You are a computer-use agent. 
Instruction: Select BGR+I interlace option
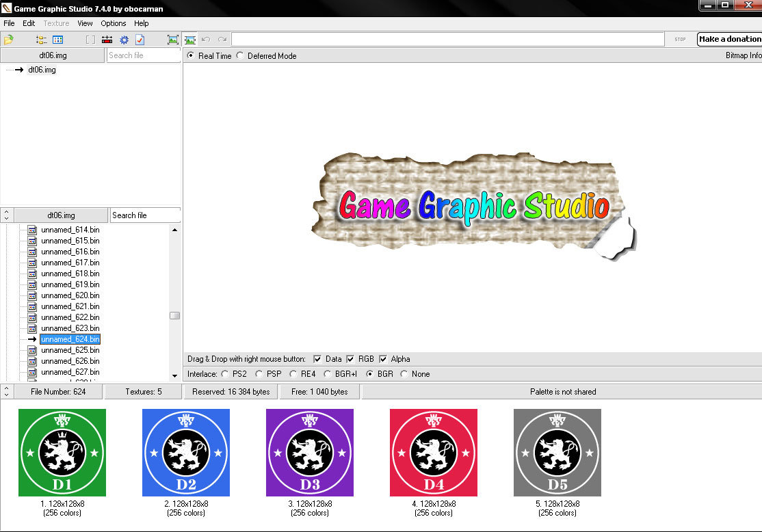[x=327, y=374]
